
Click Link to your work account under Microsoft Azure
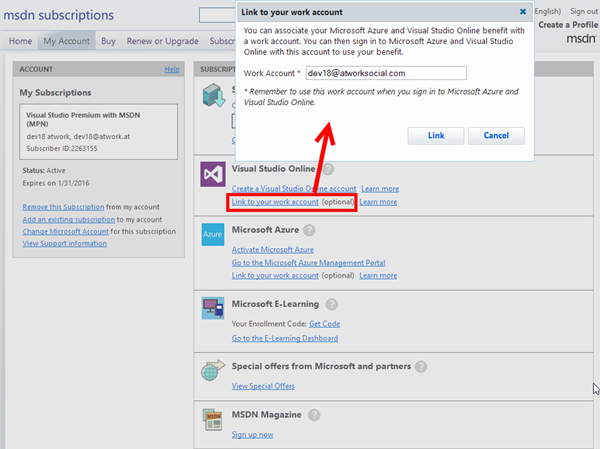pyautogui.click(x=275, y=276)
